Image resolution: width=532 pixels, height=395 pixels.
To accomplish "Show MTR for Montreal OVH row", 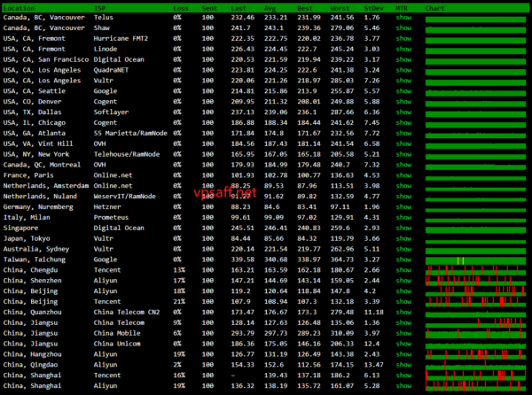I will (x=403, y=165).
